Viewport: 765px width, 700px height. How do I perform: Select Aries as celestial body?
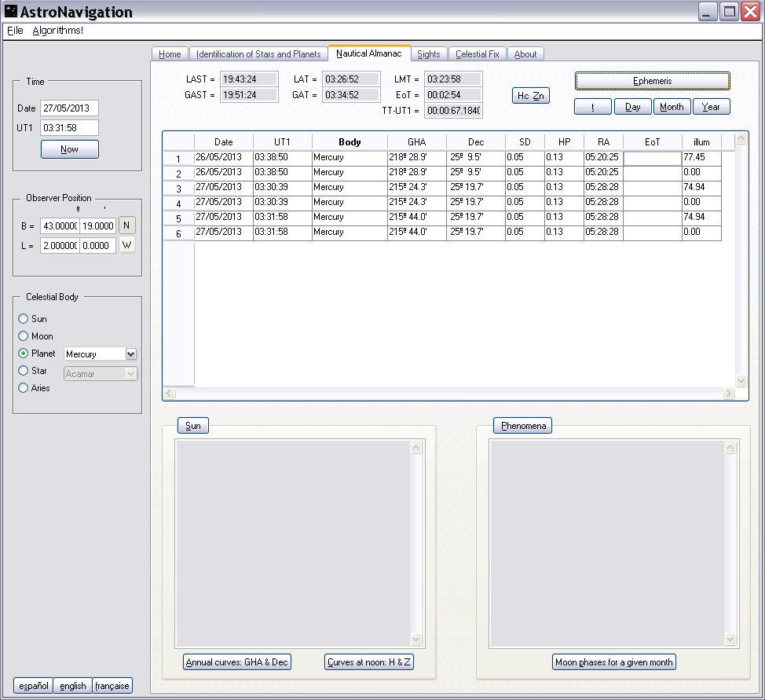click(24, 388)
